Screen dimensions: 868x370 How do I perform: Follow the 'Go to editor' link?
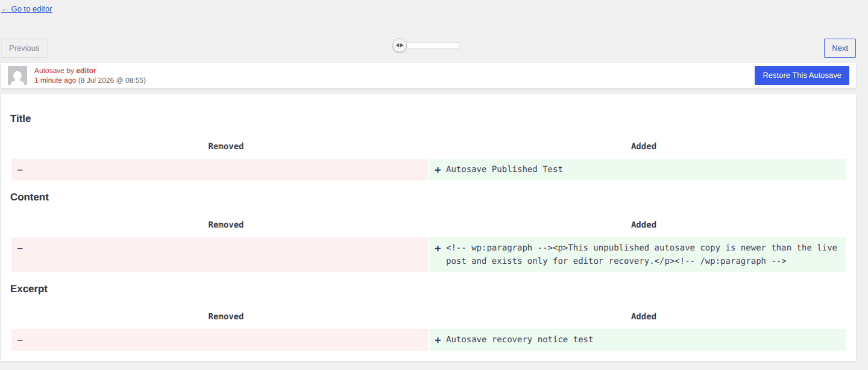tap(27, 9)
